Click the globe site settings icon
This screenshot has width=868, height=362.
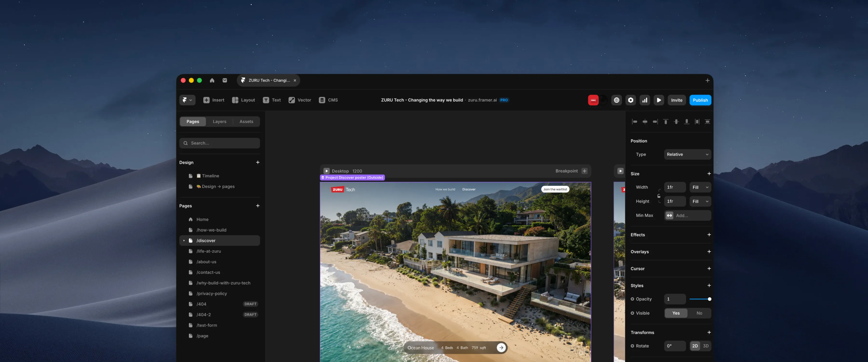pos(616,100)
